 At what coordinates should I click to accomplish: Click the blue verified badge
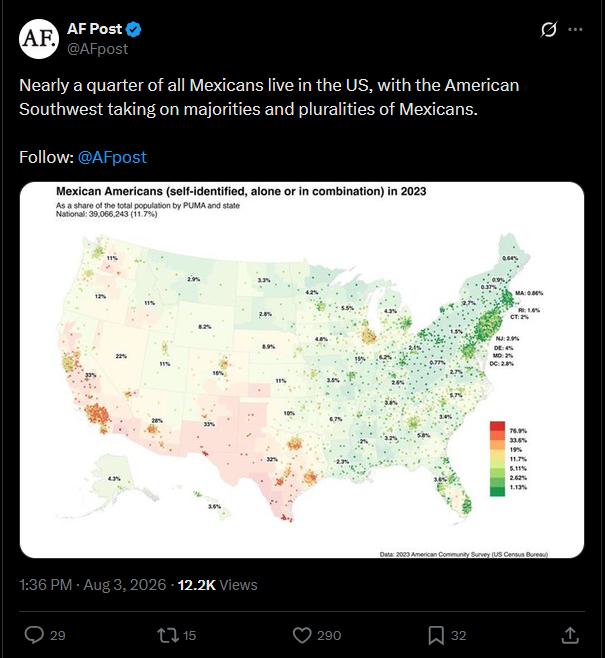[133, 29]
